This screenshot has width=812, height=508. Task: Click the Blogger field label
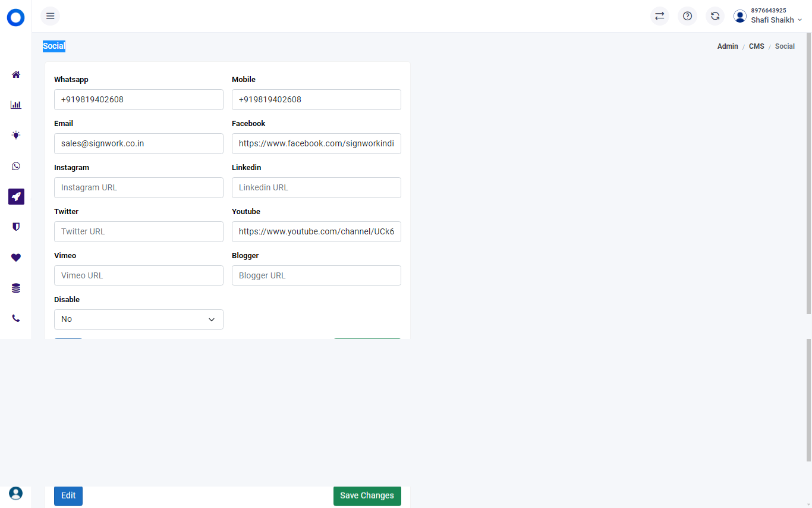[x=246, y=256]
